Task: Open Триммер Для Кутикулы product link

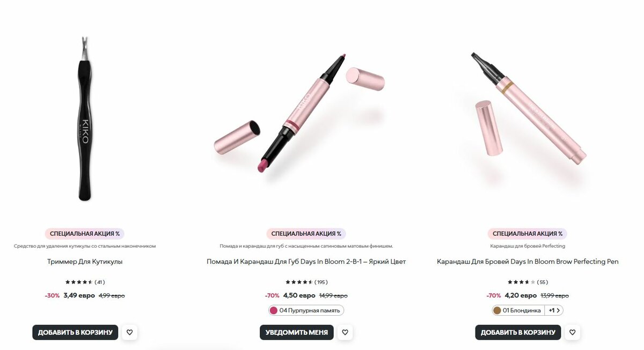Action: 85,262
